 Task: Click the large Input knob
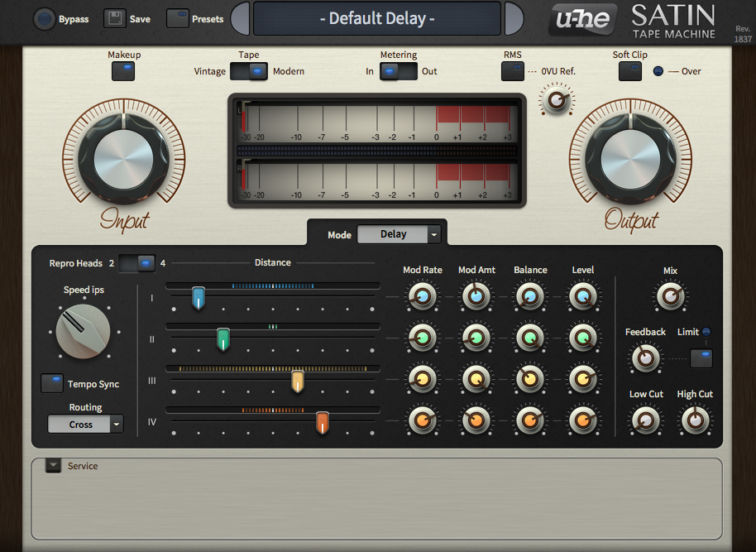(123, 156)
